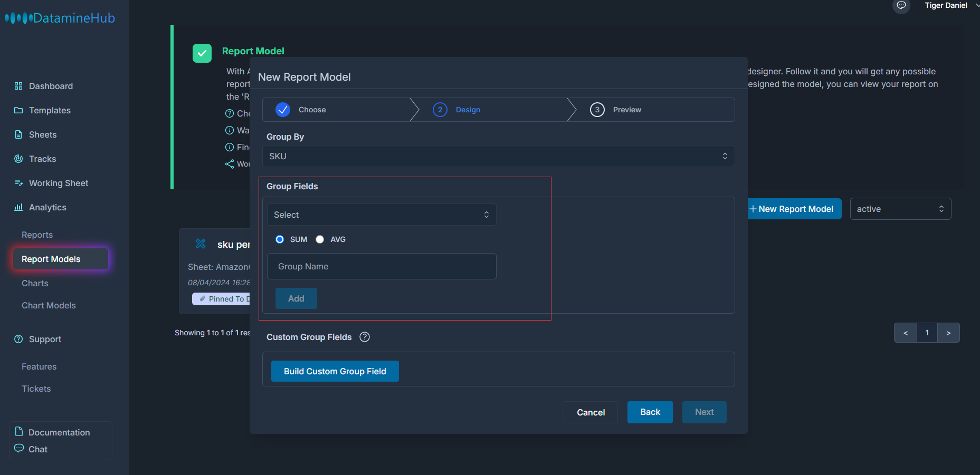
Task: Click the Tracks sidebar icon
Action: [x=18, y=159]
